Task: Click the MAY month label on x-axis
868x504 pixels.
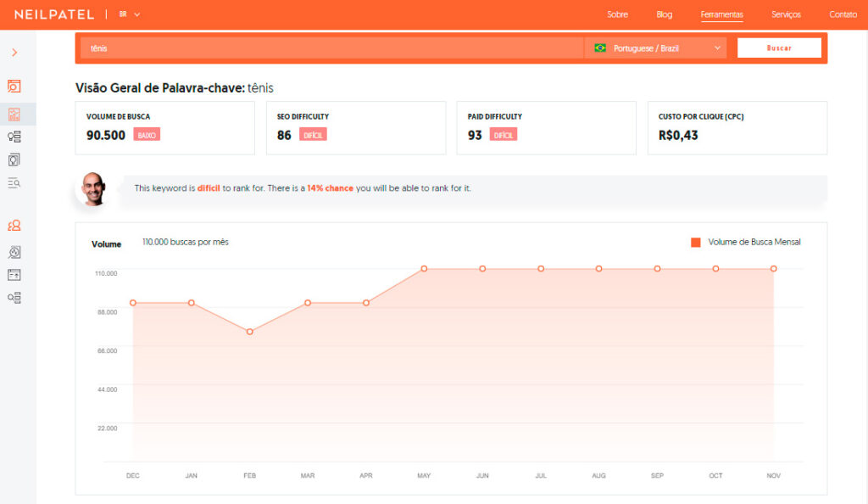Action: [x=424, y=476]
